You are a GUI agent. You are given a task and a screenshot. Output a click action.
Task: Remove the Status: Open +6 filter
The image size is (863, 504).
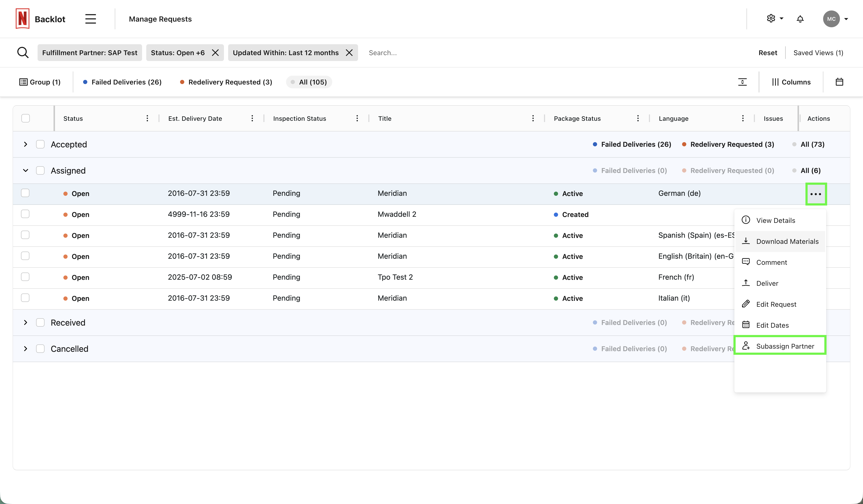[x=215, y=53]
